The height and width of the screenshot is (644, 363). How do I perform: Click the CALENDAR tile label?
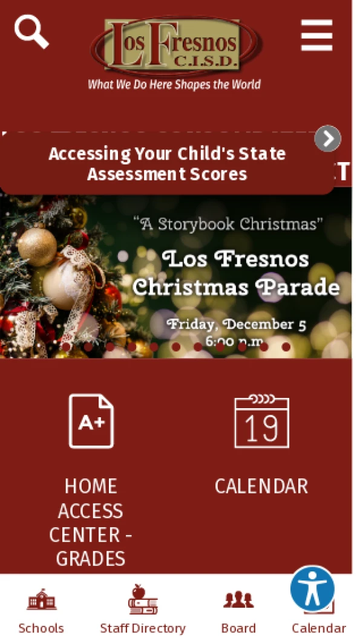click(x=261, y=486)
